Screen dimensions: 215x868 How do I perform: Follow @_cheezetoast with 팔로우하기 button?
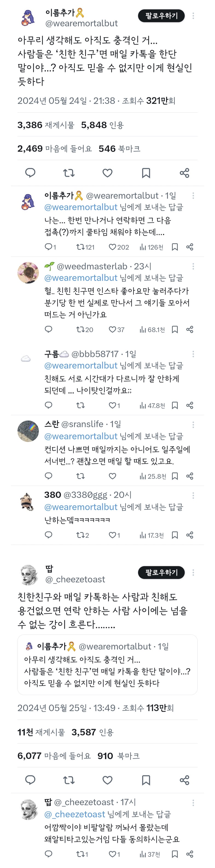coord(161,572)
